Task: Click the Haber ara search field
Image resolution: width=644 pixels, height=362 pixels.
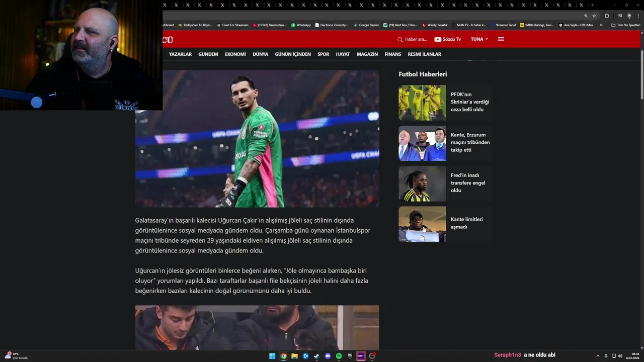Action: pyautogui.click(x=416, y=39)
